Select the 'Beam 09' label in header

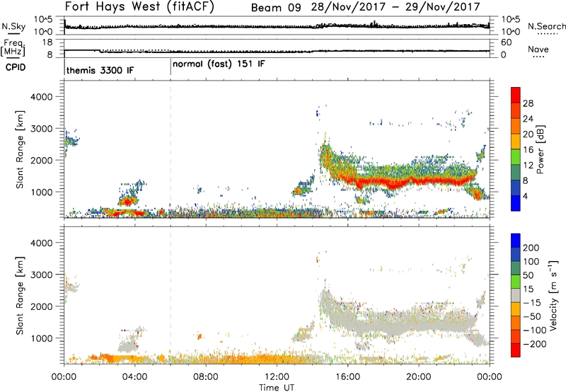click(276, 8)
